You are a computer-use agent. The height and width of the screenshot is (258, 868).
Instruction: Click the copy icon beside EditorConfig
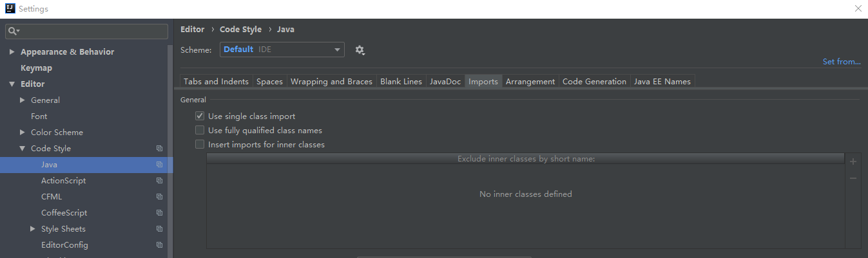pos(159,245)
